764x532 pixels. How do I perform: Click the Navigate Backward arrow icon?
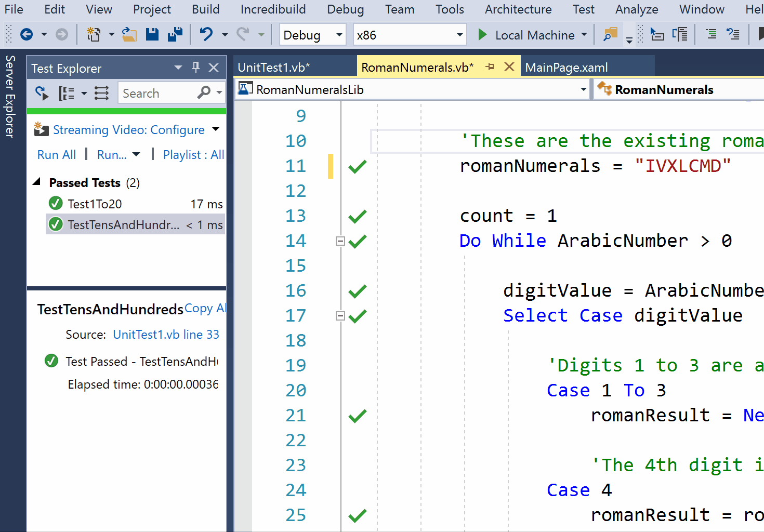26,34
